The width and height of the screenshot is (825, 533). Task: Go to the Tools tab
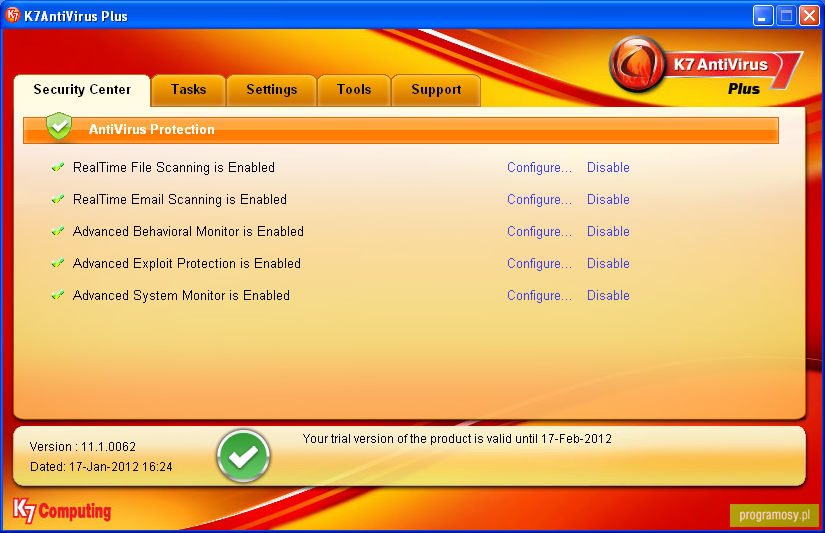click(354, 90)
